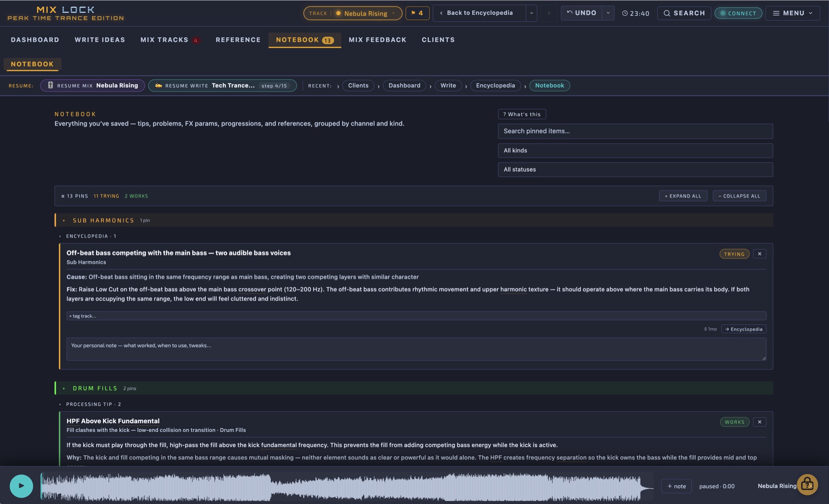Image resolution: width=829 pixels, height=504 pixels.
Task: Select the Notebook main tab
Action: [305, 40]
